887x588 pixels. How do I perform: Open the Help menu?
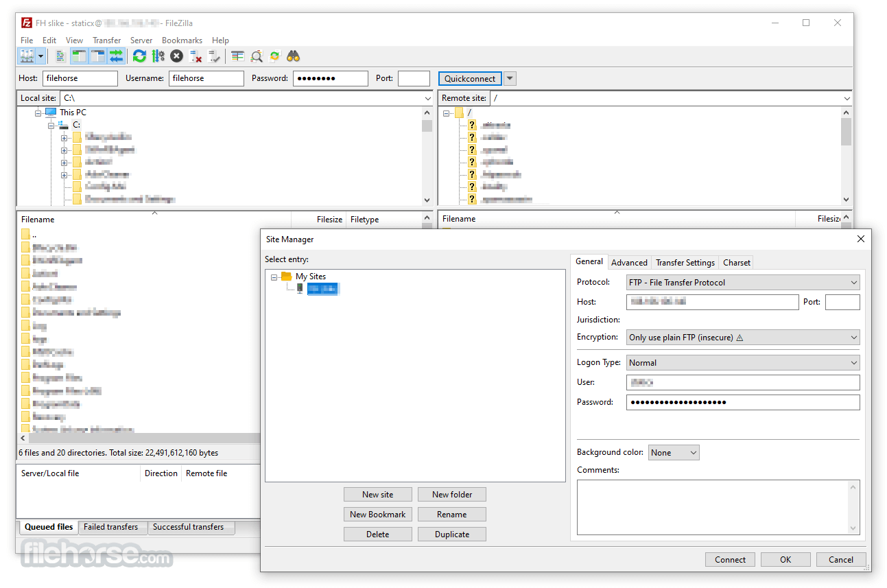220,40
